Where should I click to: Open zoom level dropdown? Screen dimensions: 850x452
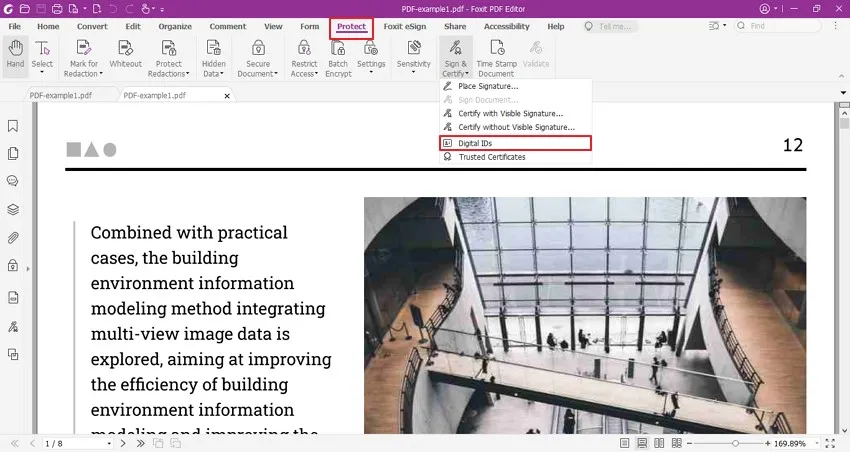[816, 443]
